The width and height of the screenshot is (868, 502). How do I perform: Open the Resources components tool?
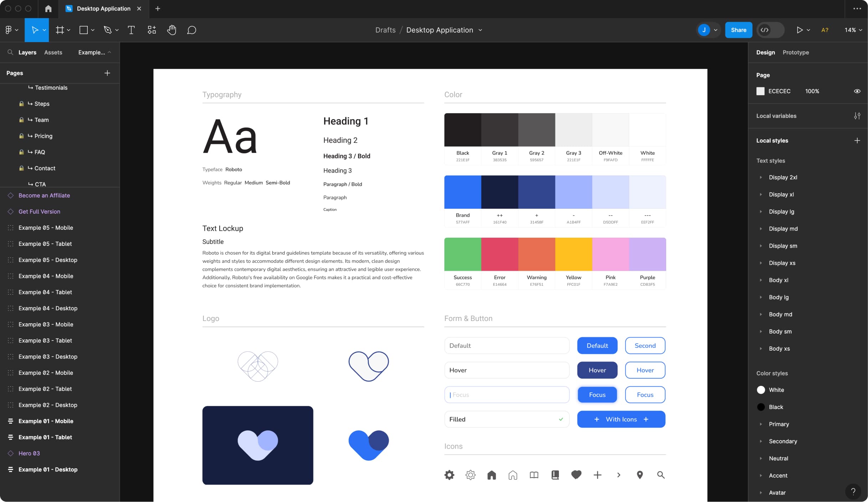click(152, 30)
